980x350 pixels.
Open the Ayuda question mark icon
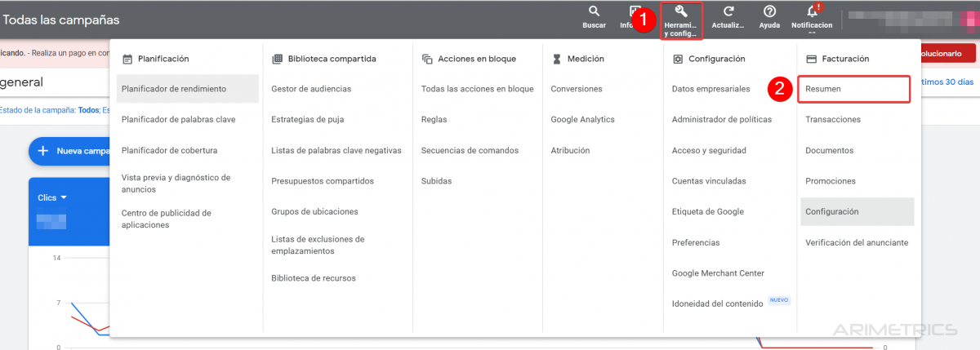pos(769,12)
